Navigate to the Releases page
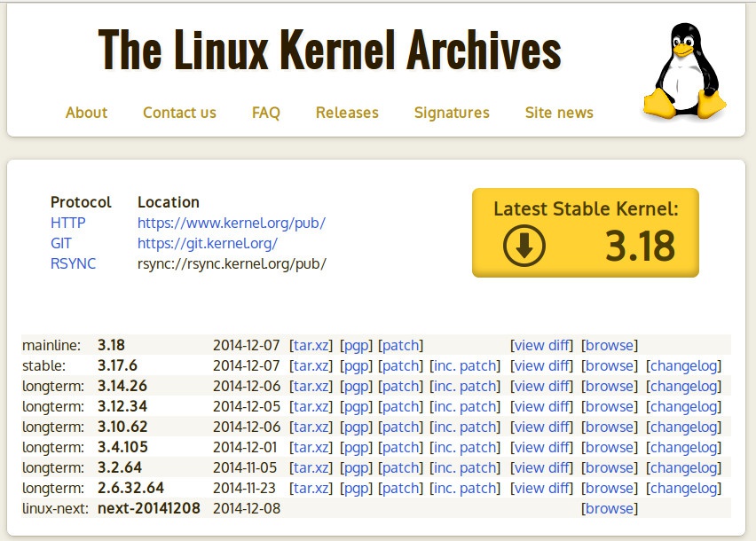This screenshot has height=541, width=756. 347,113
